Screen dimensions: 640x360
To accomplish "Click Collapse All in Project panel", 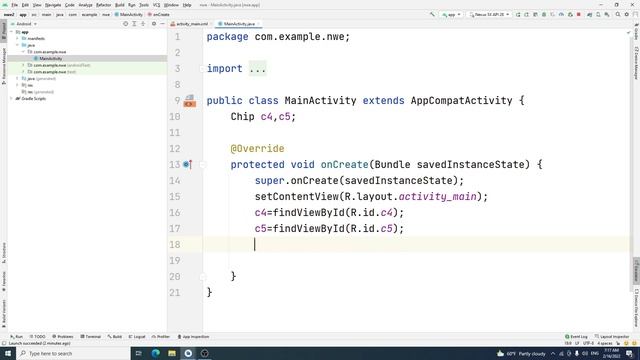I will point(143,24).
